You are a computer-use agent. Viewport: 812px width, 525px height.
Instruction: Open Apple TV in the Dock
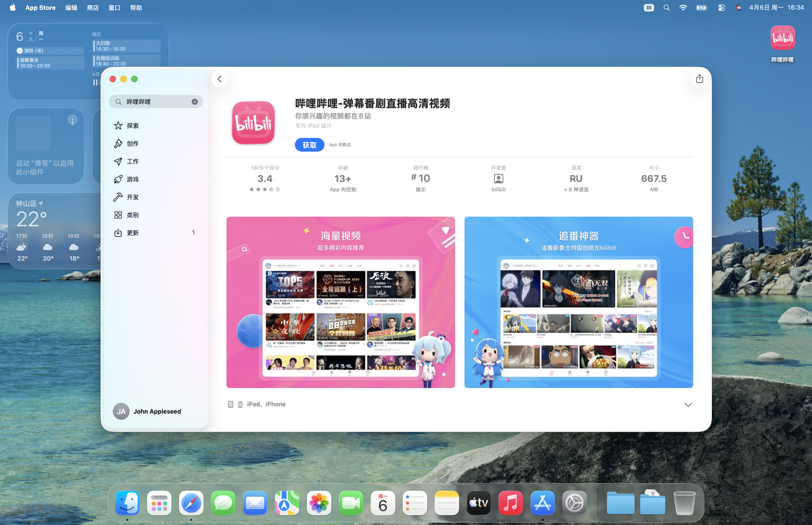coord(478,503)
